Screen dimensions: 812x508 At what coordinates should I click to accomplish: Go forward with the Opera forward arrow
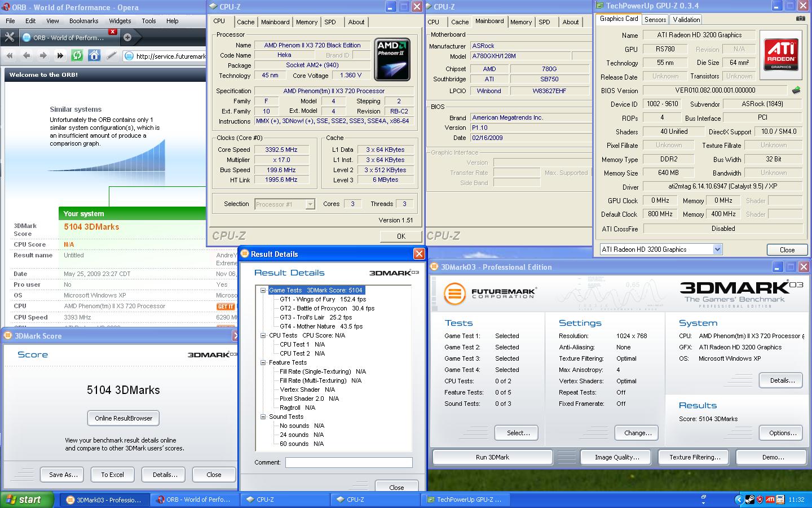click(x=43, y=55)
